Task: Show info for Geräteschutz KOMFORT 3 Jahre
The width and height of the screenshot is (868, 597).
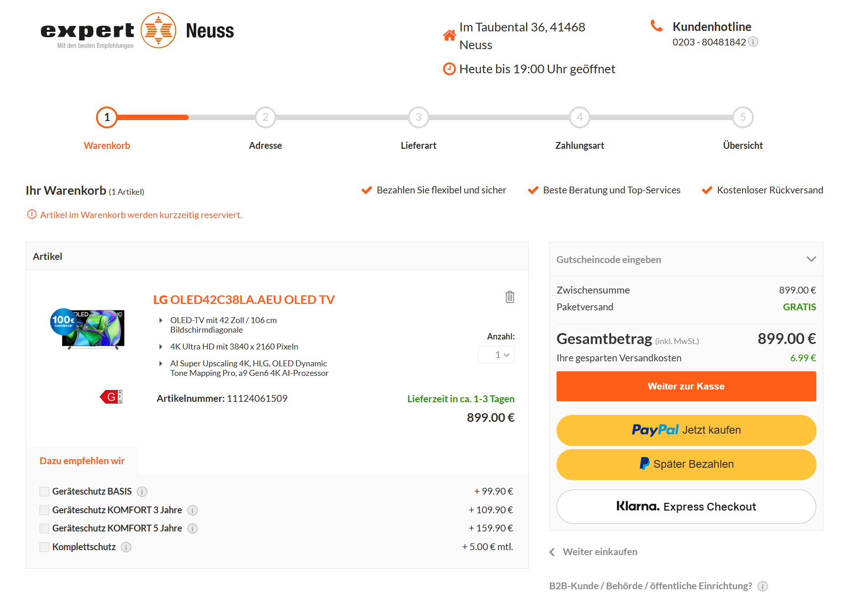Action: 192,510
